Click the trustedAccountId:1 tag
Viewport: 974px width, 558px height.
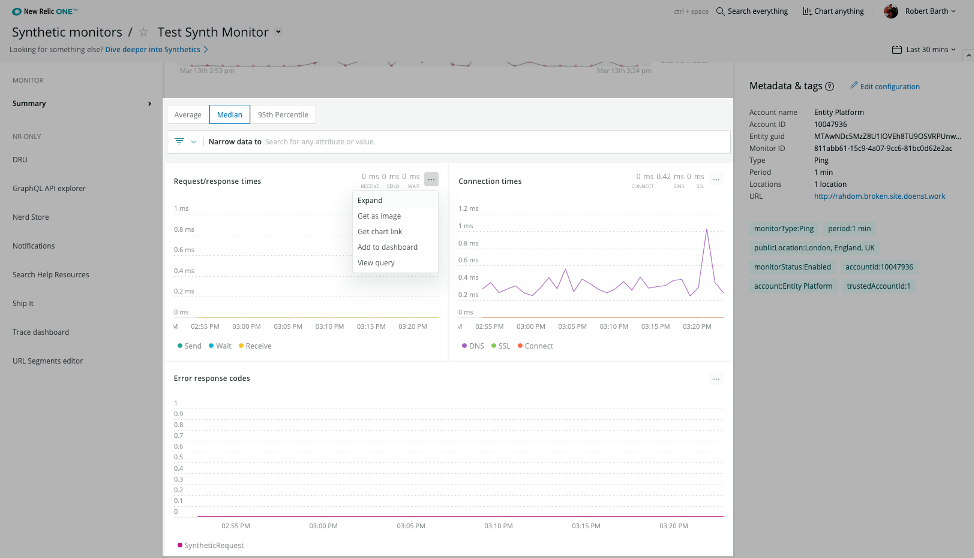[x=878, y=286]
